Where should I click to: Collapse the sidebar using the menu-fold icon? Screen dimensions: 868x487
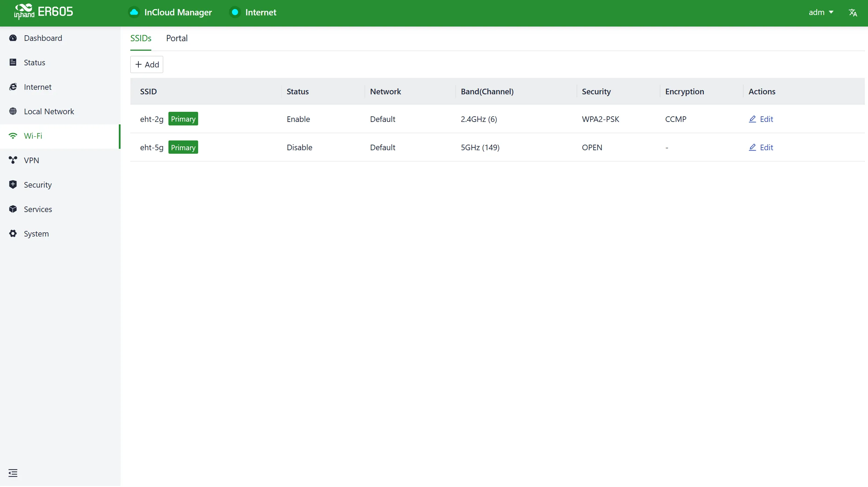point(13,473)
